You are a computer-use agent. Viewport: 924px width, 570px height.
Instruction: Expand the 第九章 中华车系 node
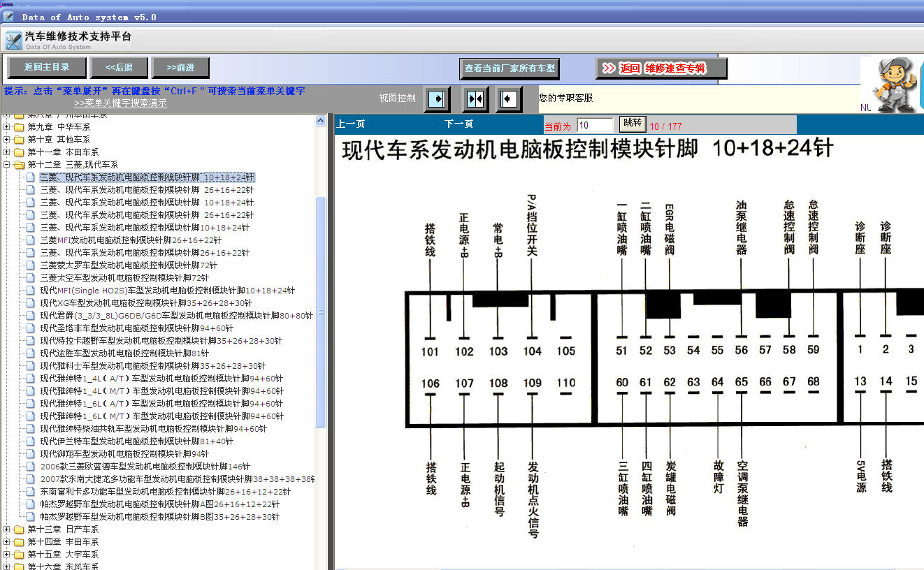tap(7, 127)
